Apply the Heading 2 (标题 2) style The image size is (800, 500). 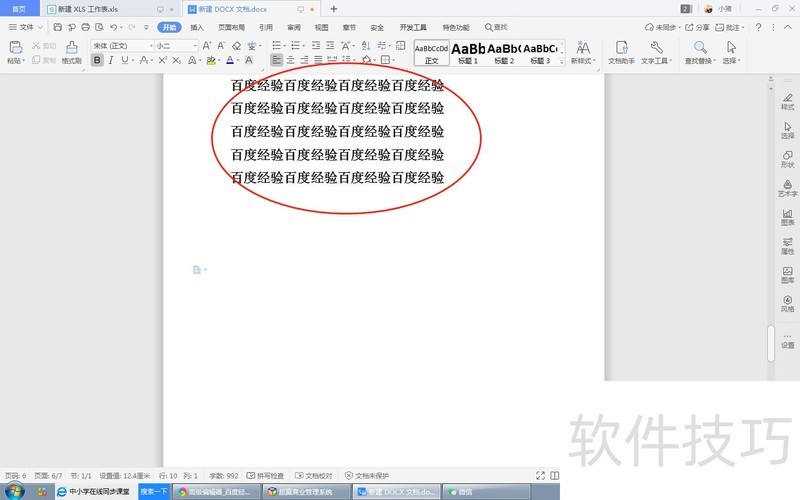pyautogui.click(x=504, y=53)
